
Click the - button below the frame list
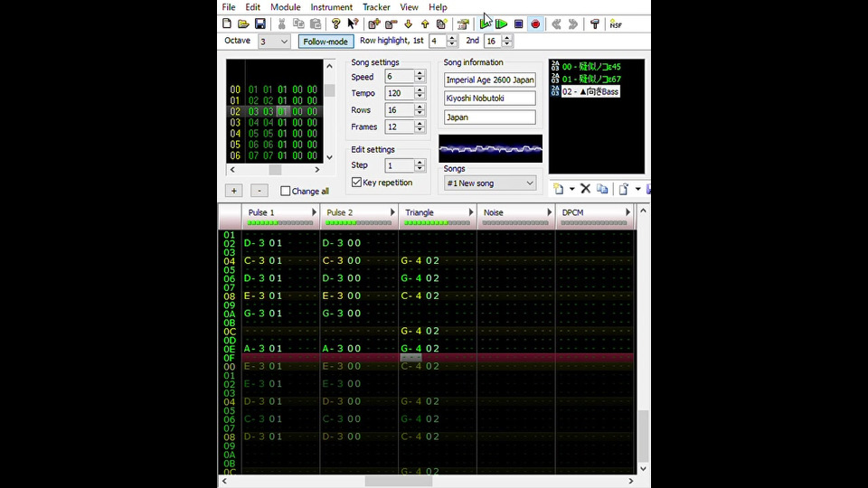[x=259, y=191]
